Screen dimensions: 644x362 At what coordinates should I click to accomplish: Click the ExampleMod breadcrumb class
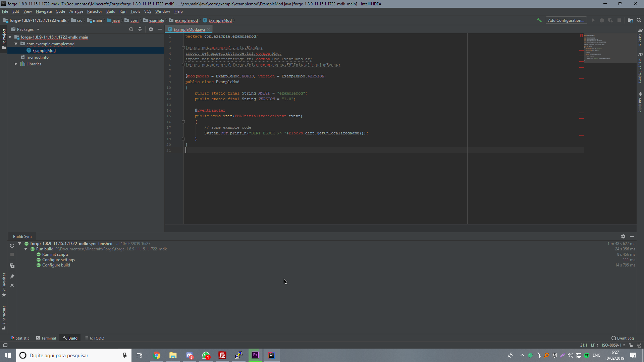coord(217,20)
